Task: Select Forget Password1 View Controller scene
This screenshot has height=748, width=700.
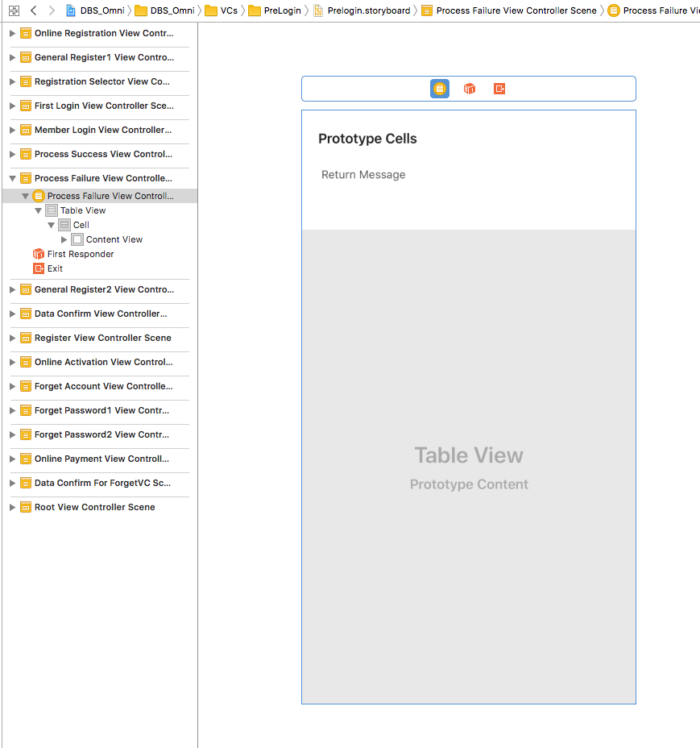Action: [x=101, y=410]
